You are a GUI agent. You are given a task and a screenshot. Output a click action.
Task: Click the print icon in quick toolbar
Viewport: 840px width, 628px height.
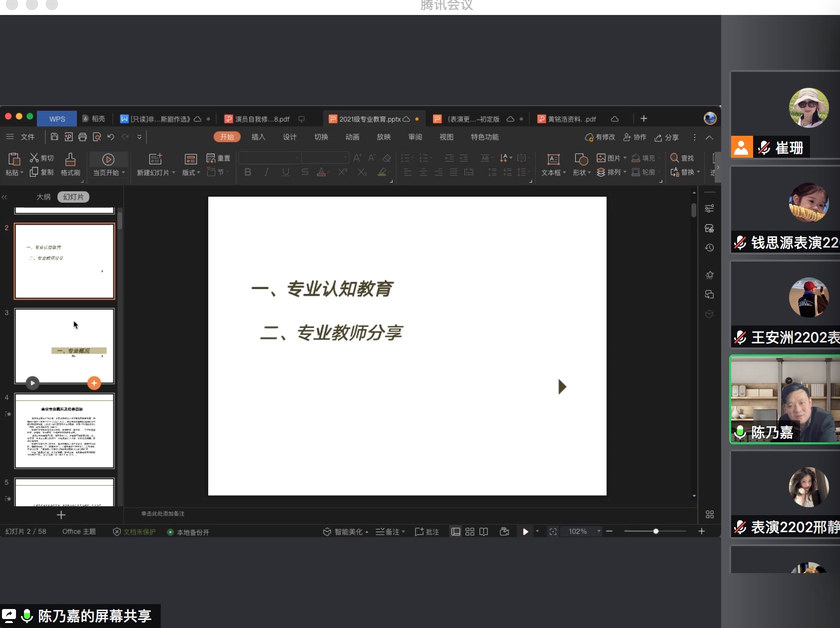click(82, 137)
